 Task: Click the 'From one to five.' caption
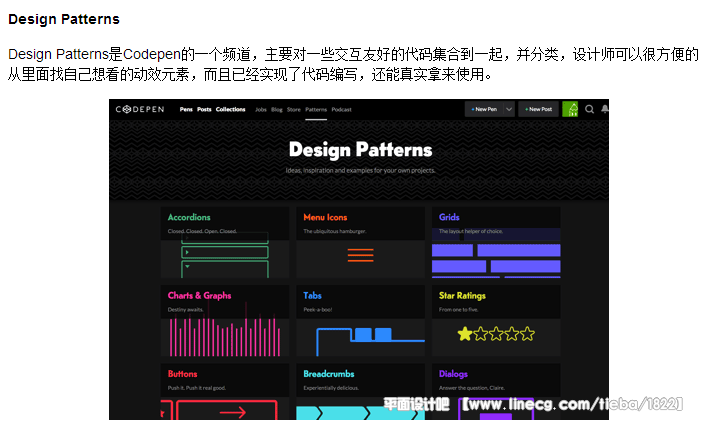click(x=458, y=310)
